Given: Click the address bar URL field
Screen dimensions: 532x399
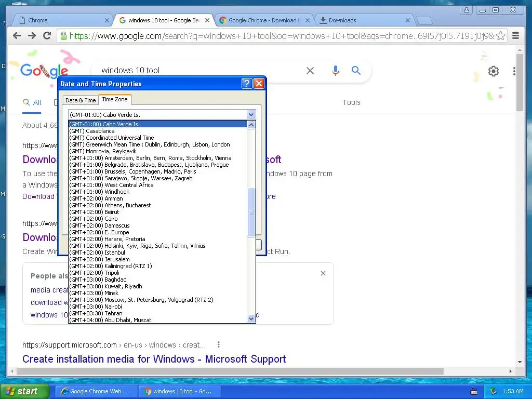Looking at the screenshot, I should (277, 36).
